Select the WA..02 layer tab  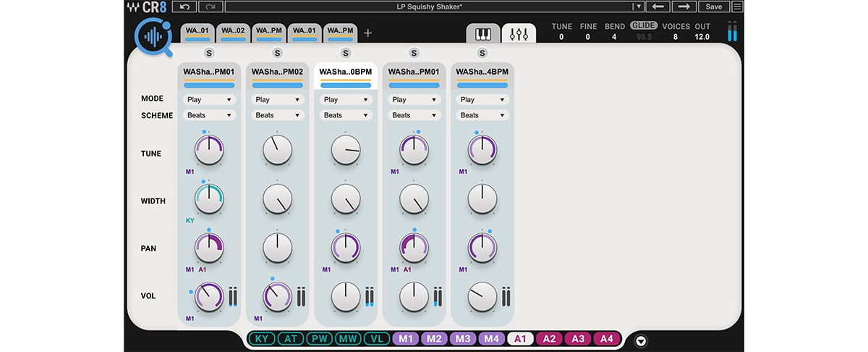point(232,33)
